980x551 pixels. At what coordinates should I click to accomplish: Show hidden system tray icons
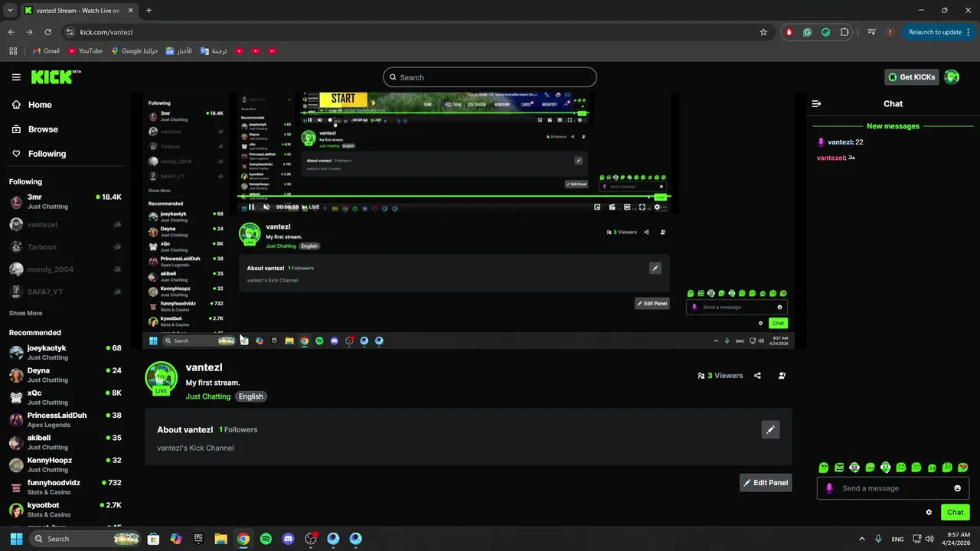[x=861, y=539]
